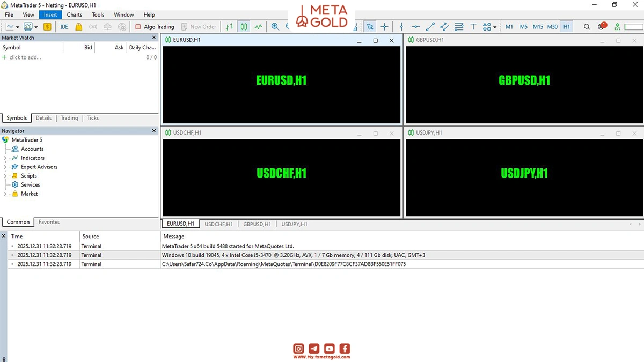Select the M15 timeframe
This screenshot has width=644, height=362.
(538, 27)
